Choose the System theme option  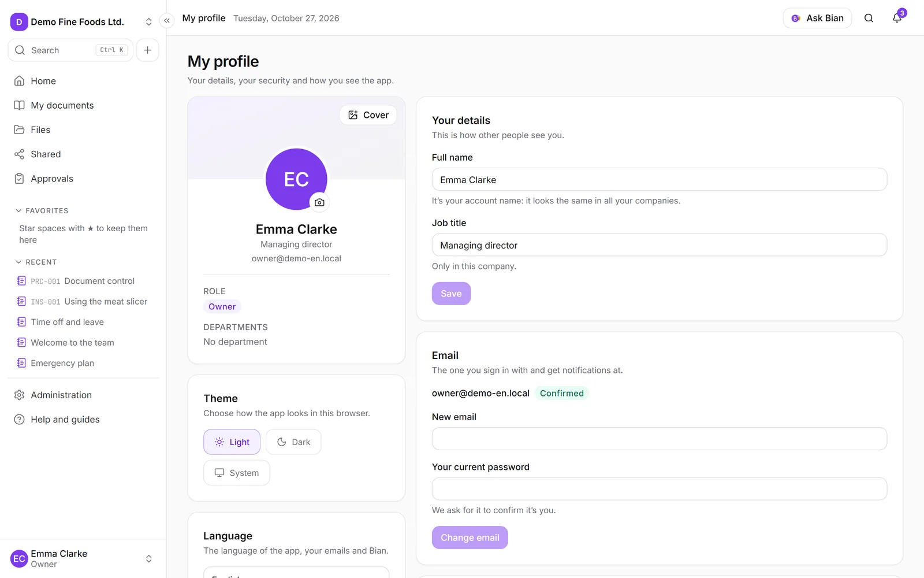[237, 473]
